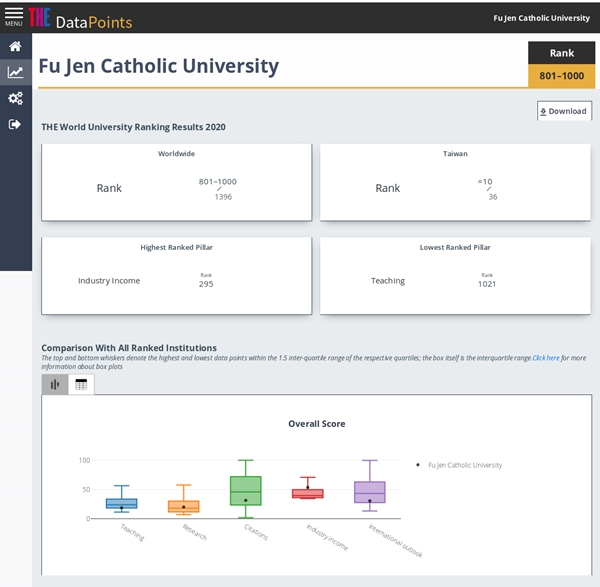This screenshot has width=600, height=587.
Task: Open the settings gears icon in sidebar
Action: [15, 98]
